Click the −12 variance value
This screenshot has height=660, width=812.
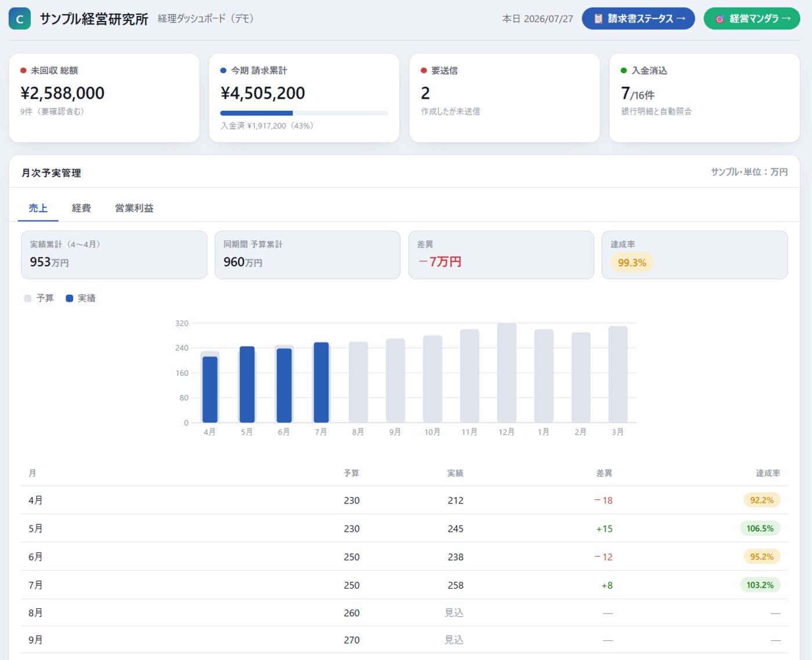[x=603, y=557]
